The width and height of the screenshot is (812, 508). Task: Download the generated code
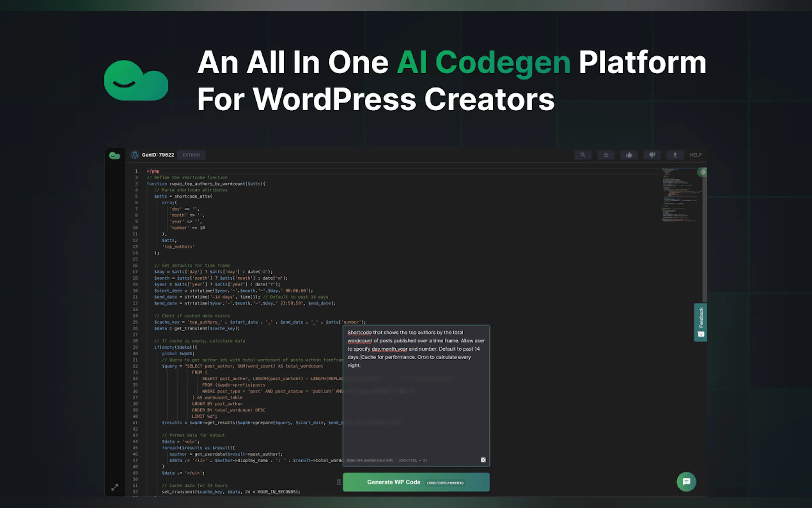click(675, 155)
